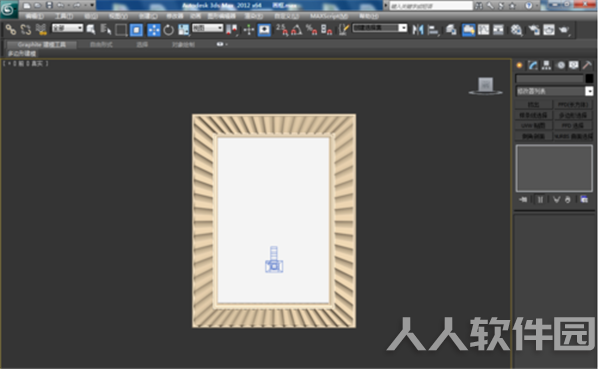
Task: Click the New Scene icon in quick access
Action: pyautogui.click(x=27, y=5)
